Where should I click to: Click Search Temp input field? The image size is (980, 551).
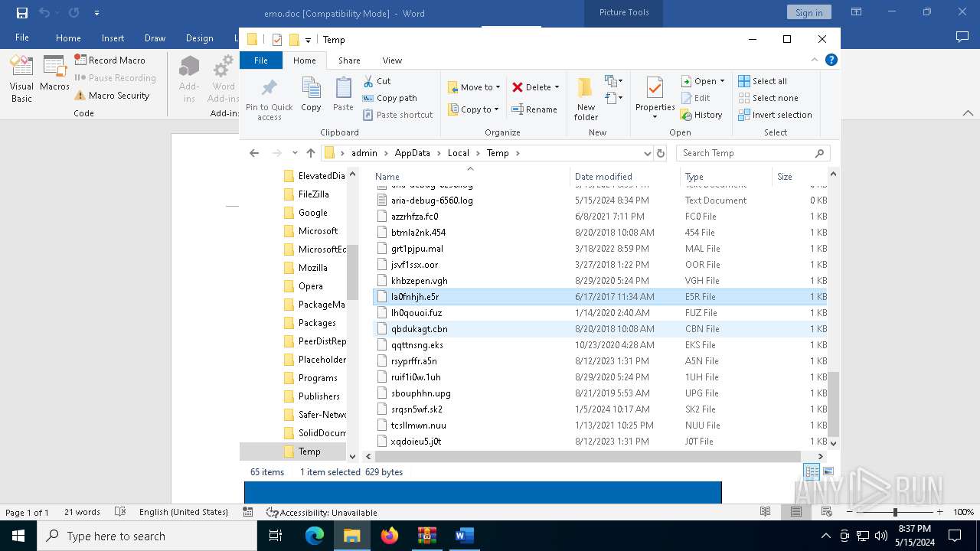tap(753, 153)
